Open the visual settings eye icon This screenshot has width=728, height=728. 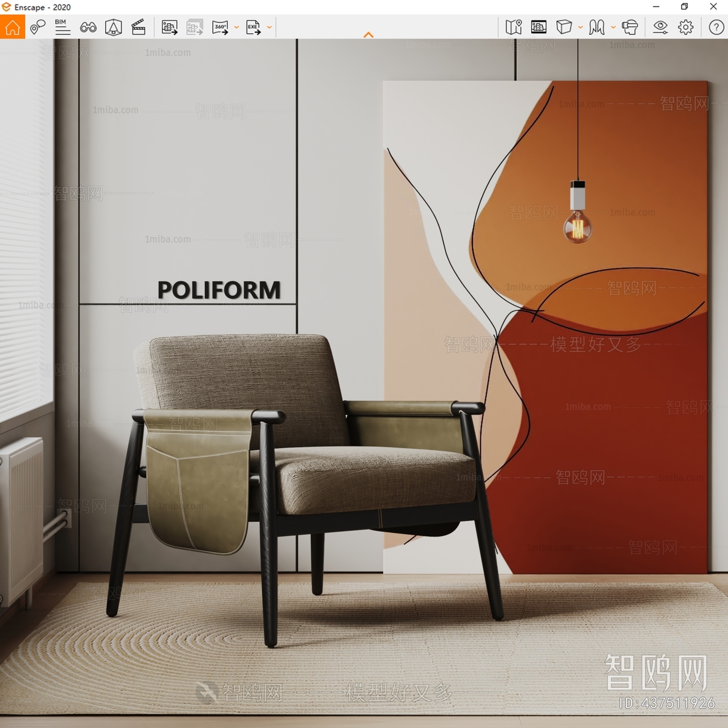coord(660,27)
